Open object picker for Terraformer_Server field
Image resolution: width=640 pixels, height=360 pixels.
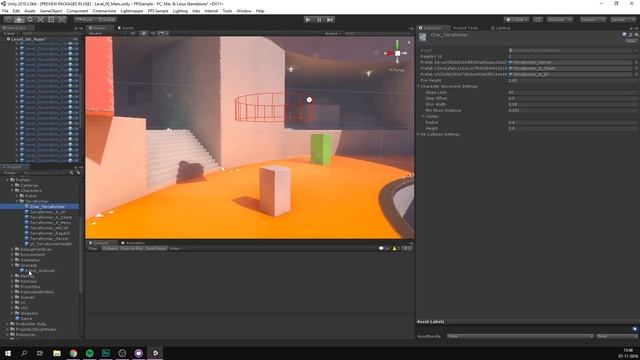click(636, 62)
